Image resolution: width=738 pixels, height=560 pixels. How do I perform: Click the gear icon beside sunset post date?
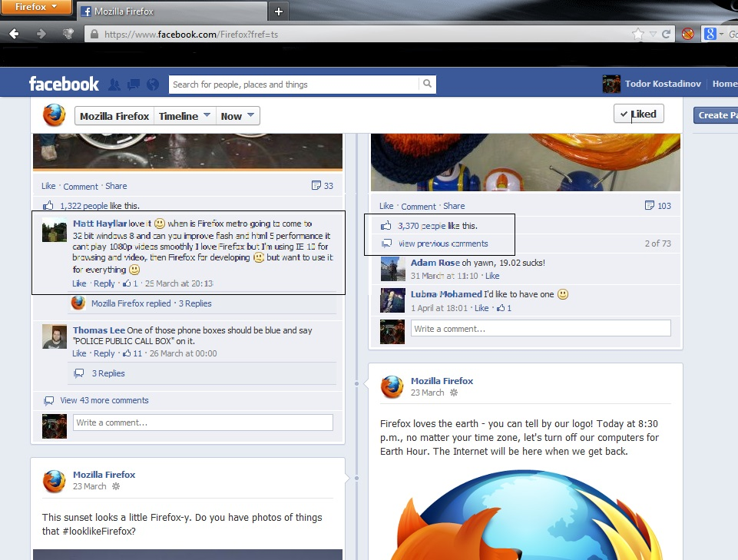[x=116, y=486]
